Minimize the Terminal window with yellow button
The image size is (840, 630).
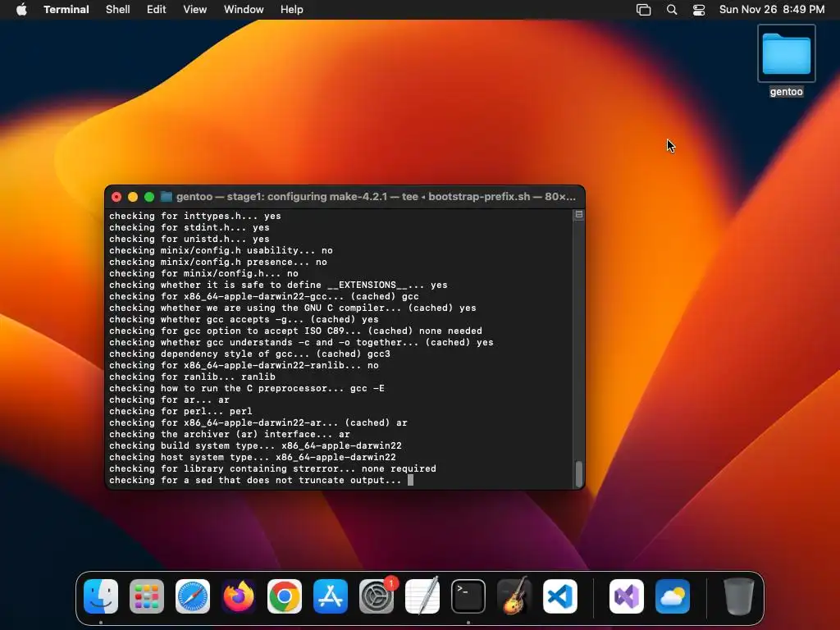133,197
